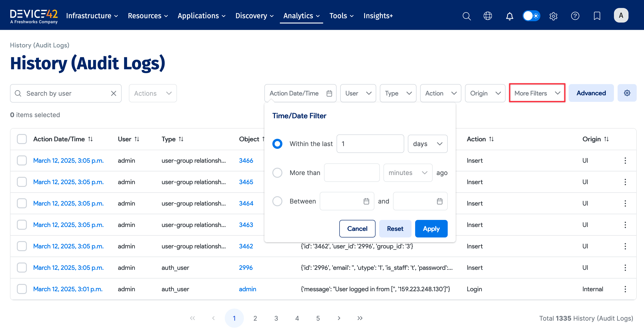Select the 'Between' date range radio button
This screenshot has height=335, width=644.
(277, 201)
